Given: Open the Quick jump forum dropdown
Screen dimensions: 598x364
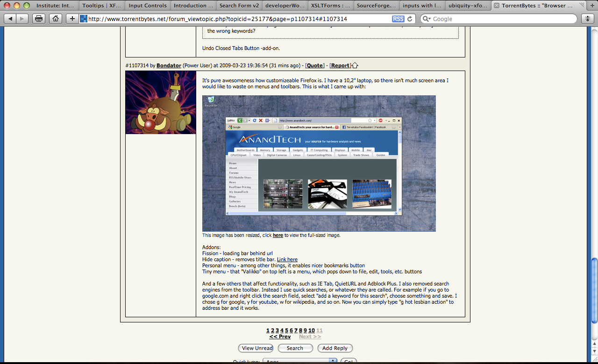Looking at the screenshot, I should point(299,361).
